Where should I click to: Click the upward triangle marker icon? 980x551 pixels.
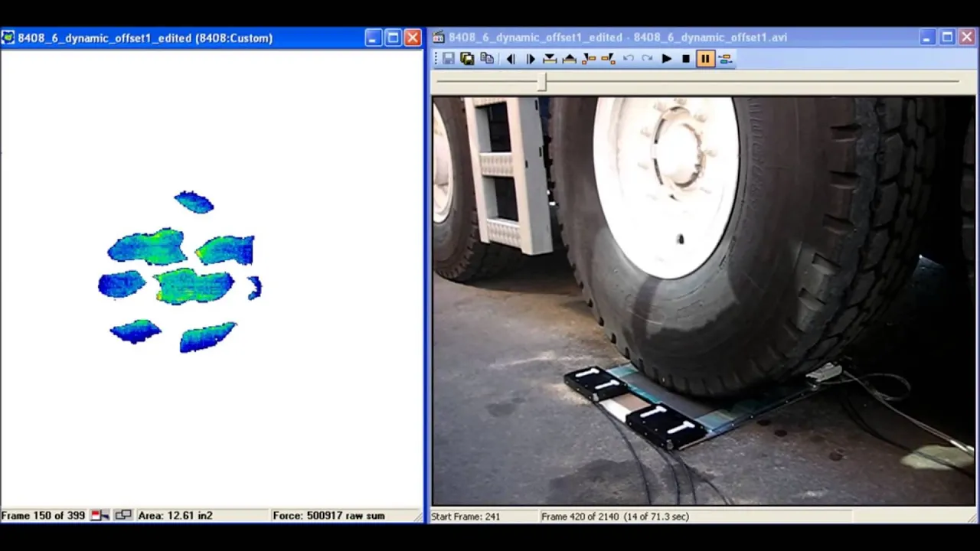pos(569,59)
